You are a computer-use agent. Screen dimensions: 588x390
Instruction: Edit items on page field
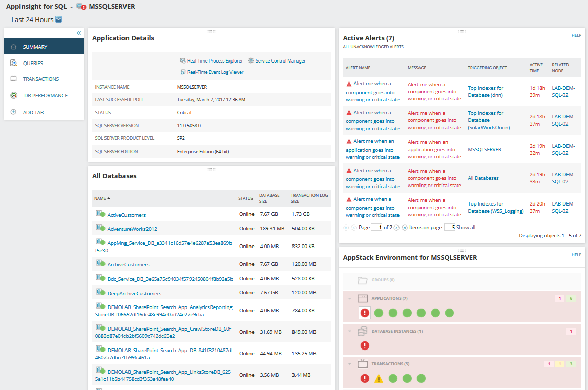(450, 227)
